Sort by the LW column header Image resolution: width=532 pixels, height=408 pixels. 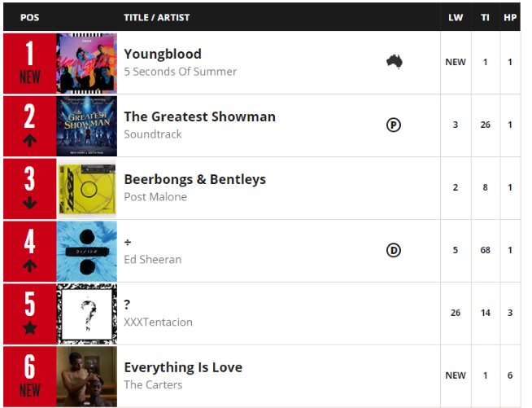pyautogui.click(x=456, y=17)
